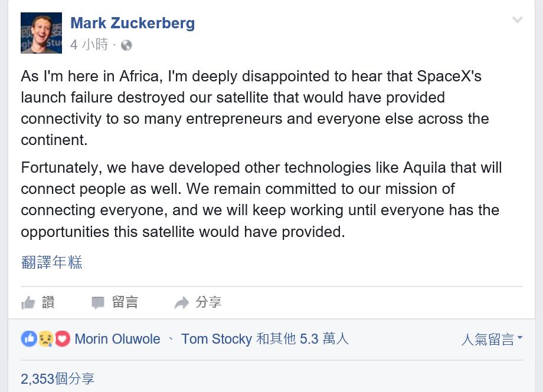Open Mark Zuckerberg's profile picture
This screenshot has height=392, width=543.
click(x=41, y=33)
